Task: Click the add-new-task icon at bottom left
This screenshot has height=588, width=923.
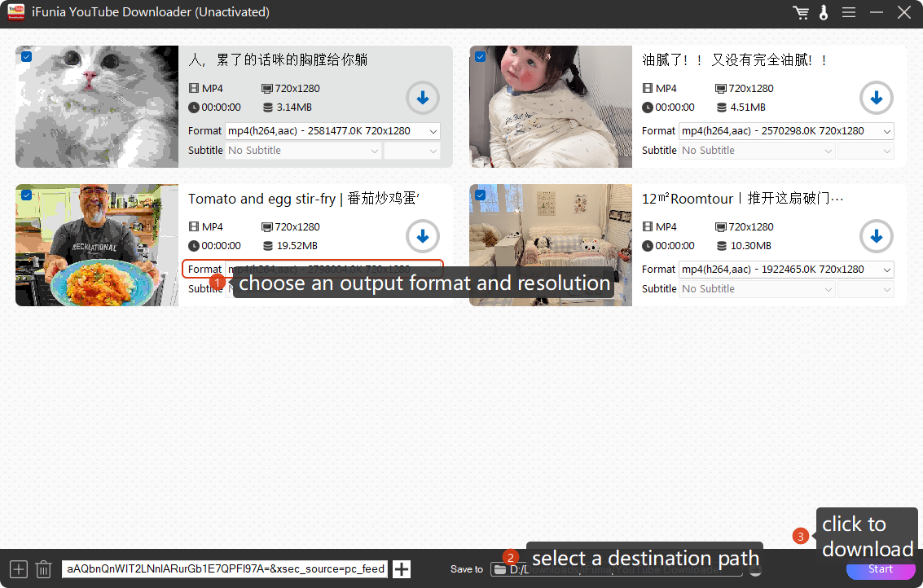Action: tap(18, 569)
